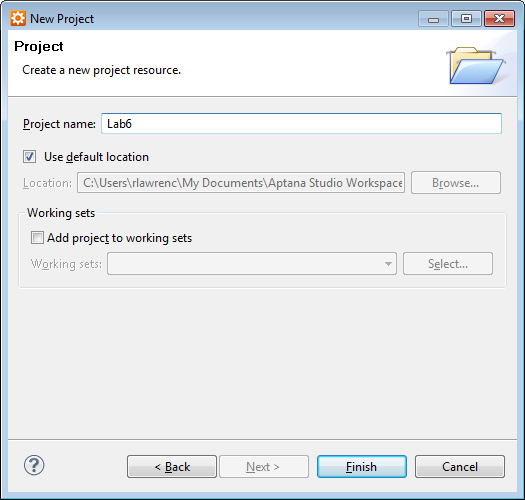The image size is (525, 500).
Task: Maximize the New Project dialog window
Action: coord(466,18)
